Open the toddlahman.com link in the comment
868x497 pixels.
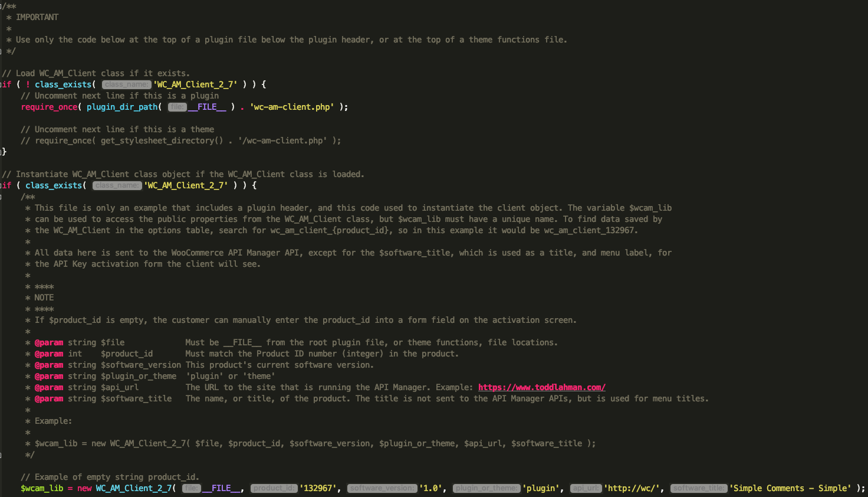pos(541,387)
